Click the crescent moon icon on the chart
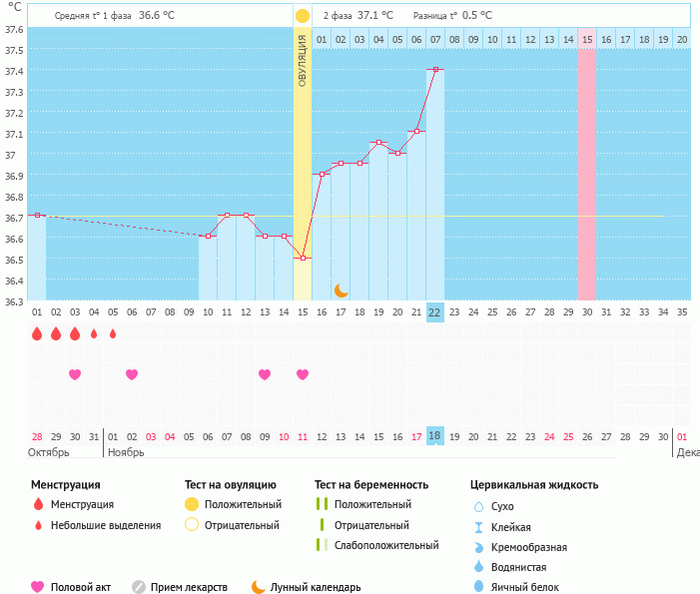 [x=341, y=290]
